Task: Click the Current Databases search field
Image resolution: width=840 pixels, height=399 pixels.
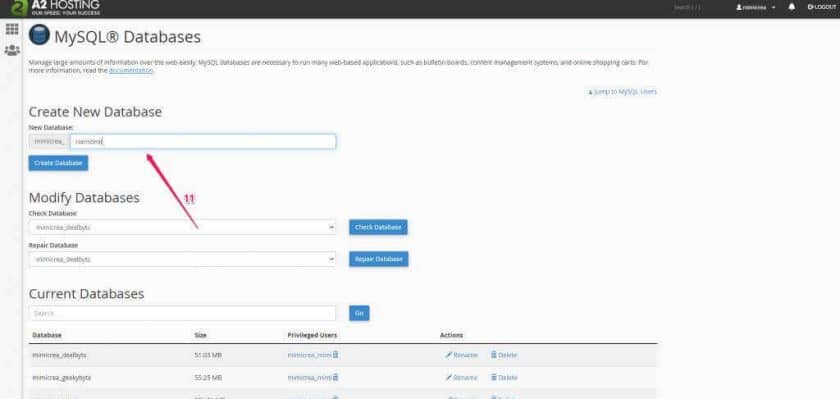Action: coord(182,313)
